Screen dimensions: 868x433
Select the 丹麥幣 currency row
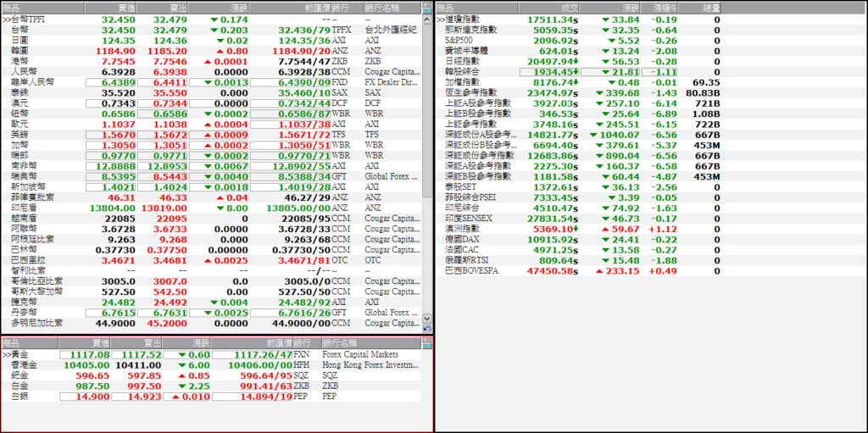pyautogui.click(x=211, y=313)
